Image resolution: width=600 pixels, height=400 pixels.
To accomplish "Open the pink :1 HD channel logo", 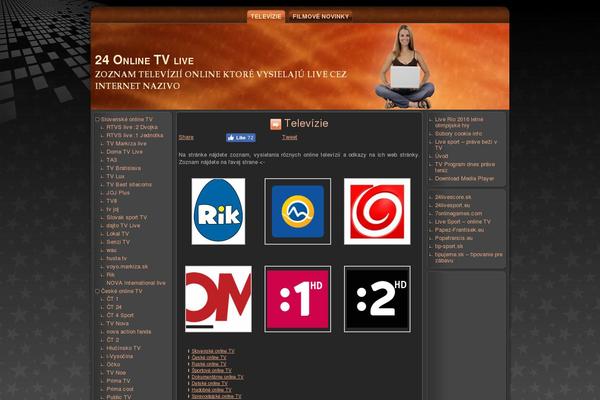I will (298, 298).
